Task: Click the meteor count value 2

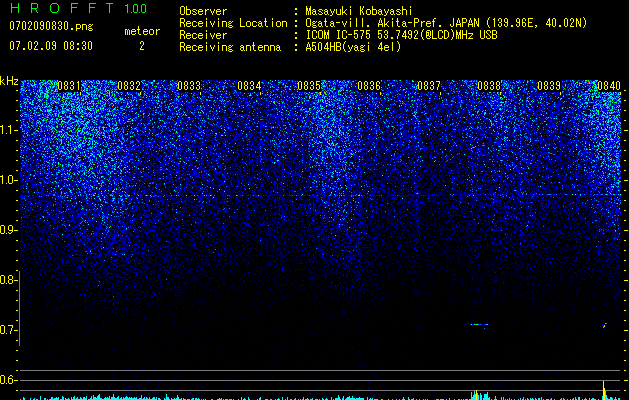Action: pos(142,46)
